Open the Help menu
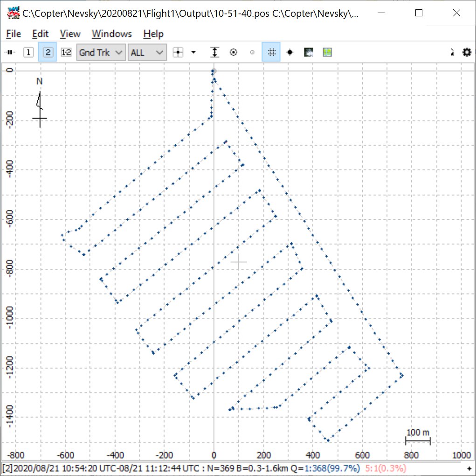Viewport: 476px width, 476px height. coord(153,34)
